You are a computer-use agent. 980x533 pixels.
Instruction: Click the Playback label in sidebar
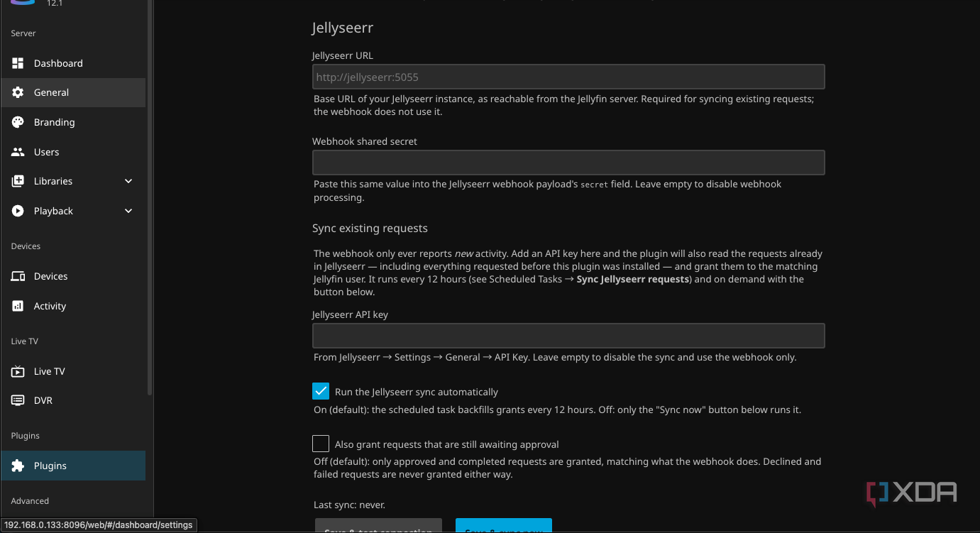tap(53, 211)
